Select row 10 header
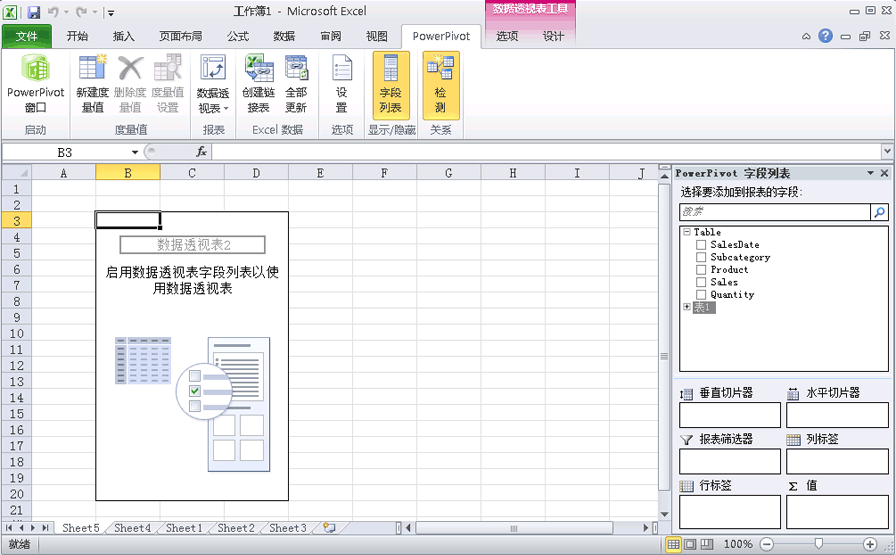 [x=17, y=334]
